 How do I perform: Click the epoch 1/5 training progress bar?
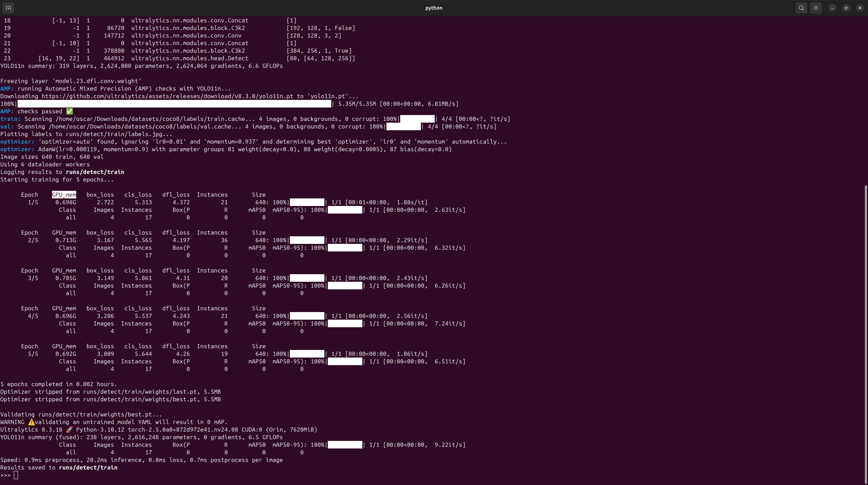click(x=307, y=202)
